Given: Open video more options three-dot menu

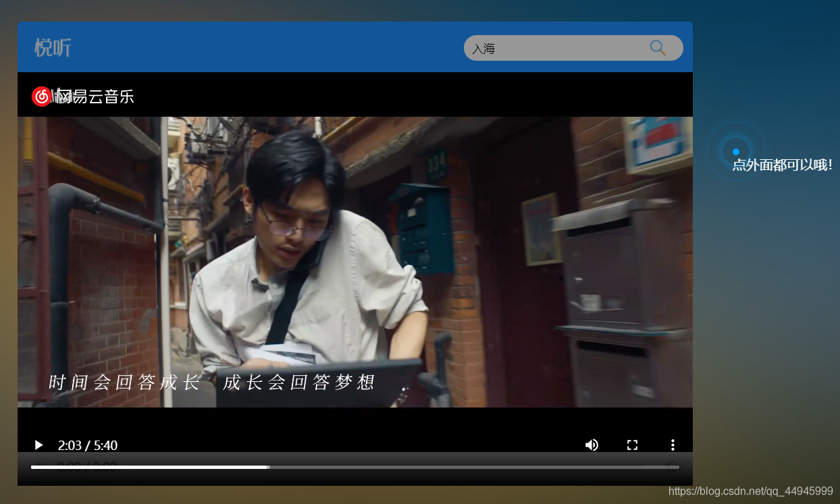Looking at the screenshot, I should click(x=673, y=445).
